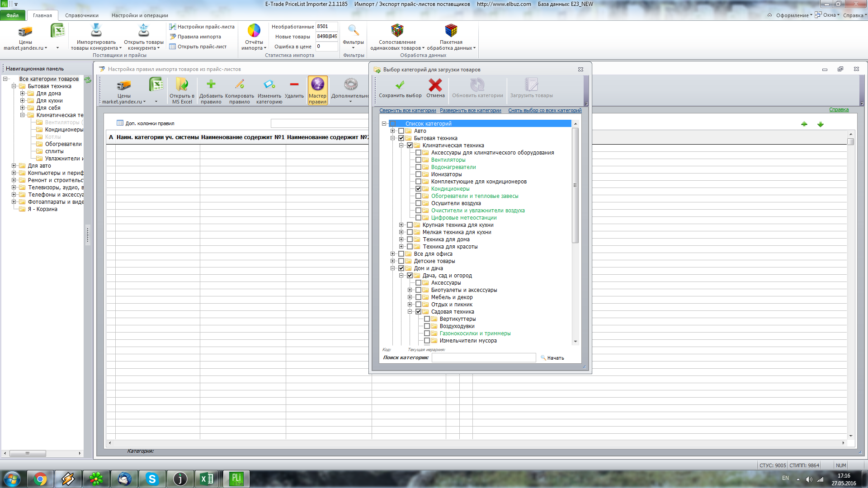The width and height of the screenshot is (868, 488).
Task: Click Изменить категорию toolbar icon
Action: click(x=269, y=84)
